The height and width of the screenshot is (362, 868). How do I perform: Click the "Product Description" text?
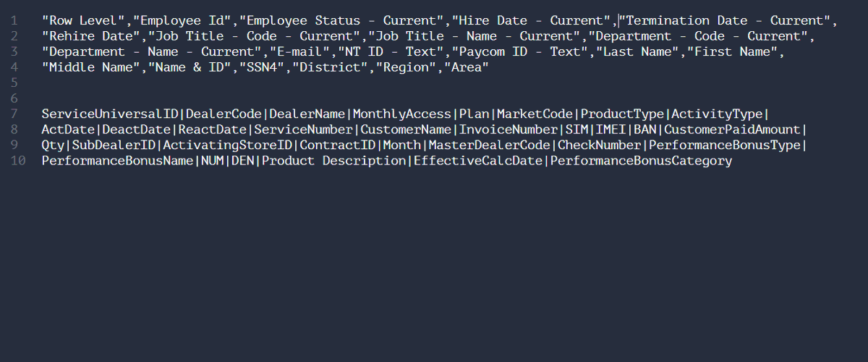[x=333, y=161]
